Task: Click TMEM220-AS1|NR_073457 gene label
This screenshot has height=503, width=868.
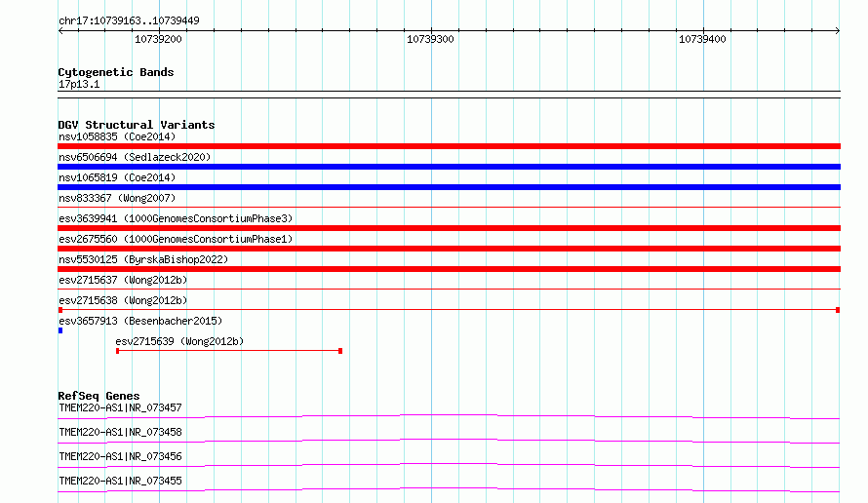Action: tap(120, 407)
